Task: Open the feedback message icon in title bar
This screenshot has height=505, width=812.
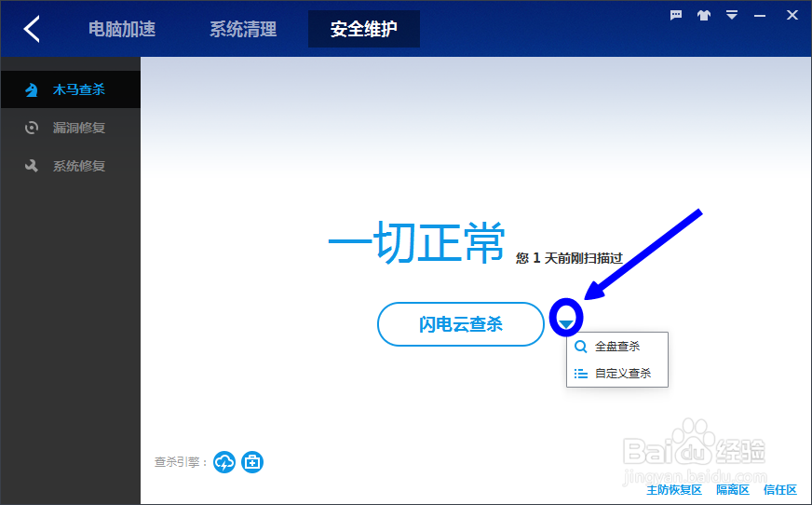Action: 676,15
